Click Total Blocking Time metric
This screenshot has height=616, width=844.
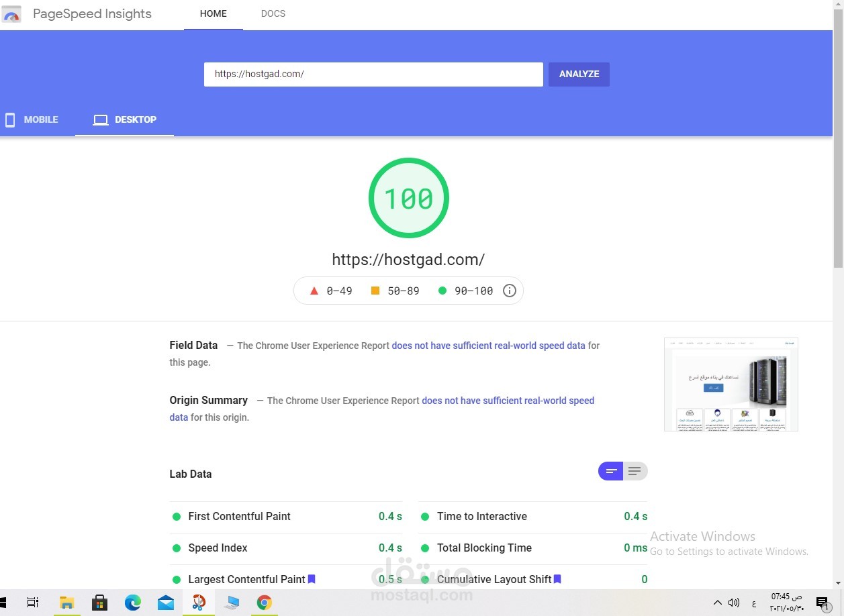(533, 548)
